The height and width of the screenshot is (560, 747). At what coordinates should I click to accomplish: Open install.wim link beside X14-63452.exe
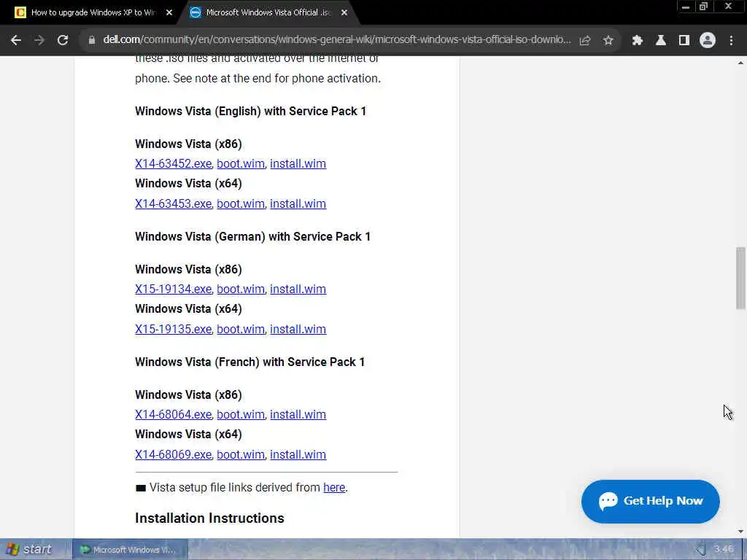298,164
